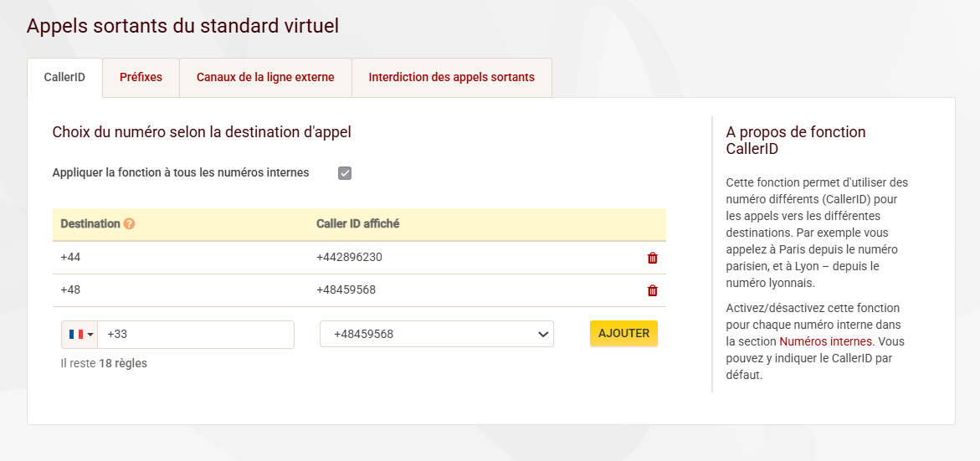This screenshot has height=461, width=980.
Task: Follow the Numéros internes link
Action: pyautogui.click(x=826, y=341)
